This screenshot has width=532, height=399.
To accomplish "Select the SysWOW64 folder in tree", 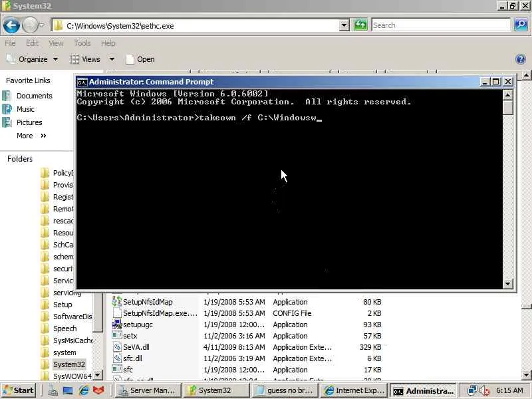I will click(72, 376).
